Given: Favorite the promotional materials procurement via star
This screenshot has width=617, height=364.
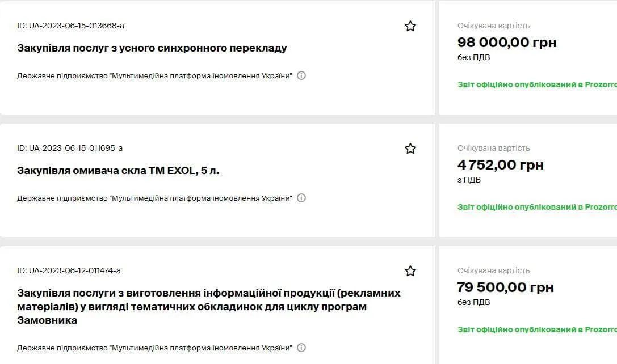Looking at the screenshot, I should (410, 271).
